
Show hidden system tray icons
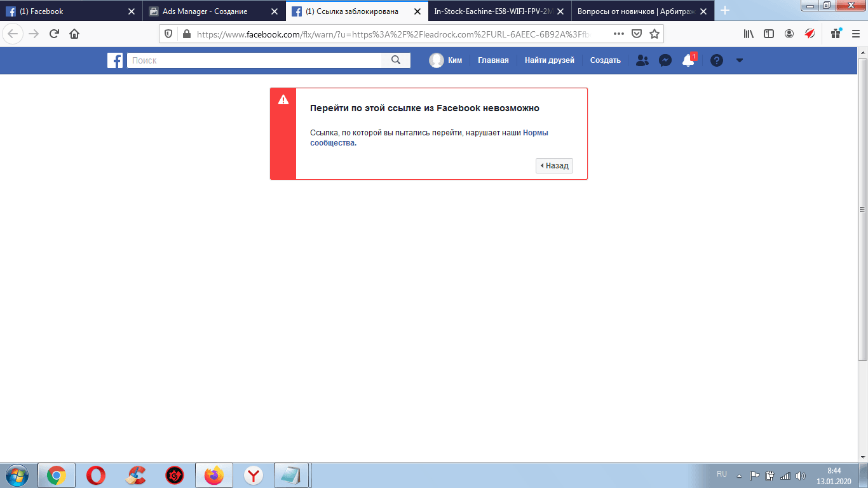pos(739,475)
